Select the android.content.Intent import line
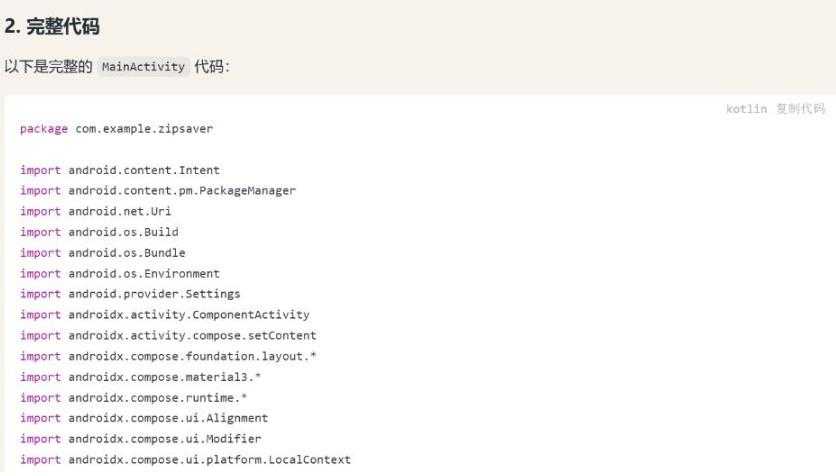This screenshot has height=476, width=836. tap(120, 170)
